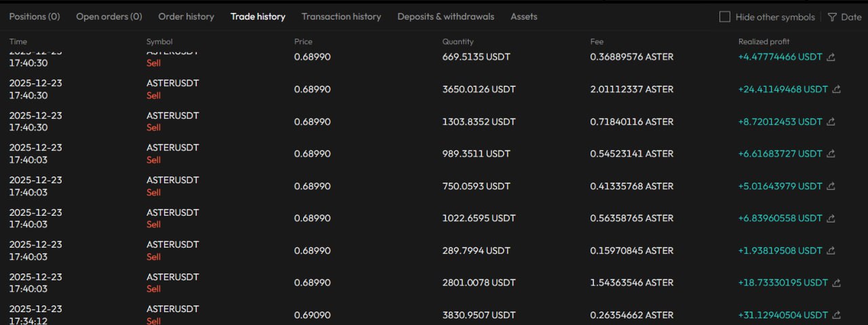Click the 989.3511 USDT quantity

pos(476,153)
